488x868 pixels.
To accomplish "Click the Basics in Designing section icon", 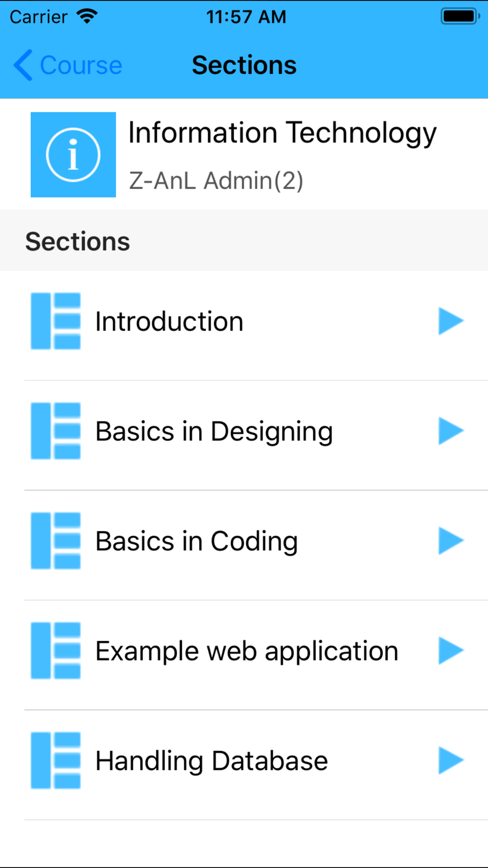I will click(x=56, y=431).
